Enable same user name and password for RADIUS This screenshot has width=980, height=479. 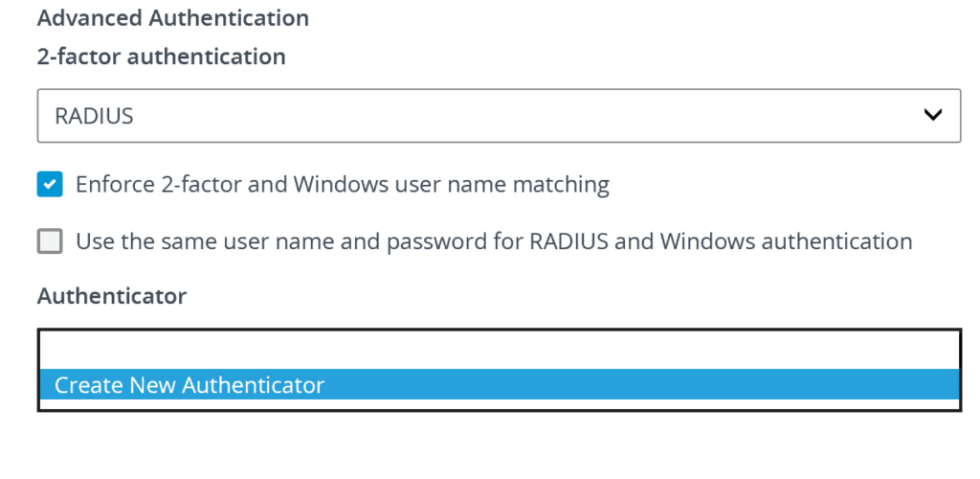point(50,241)
